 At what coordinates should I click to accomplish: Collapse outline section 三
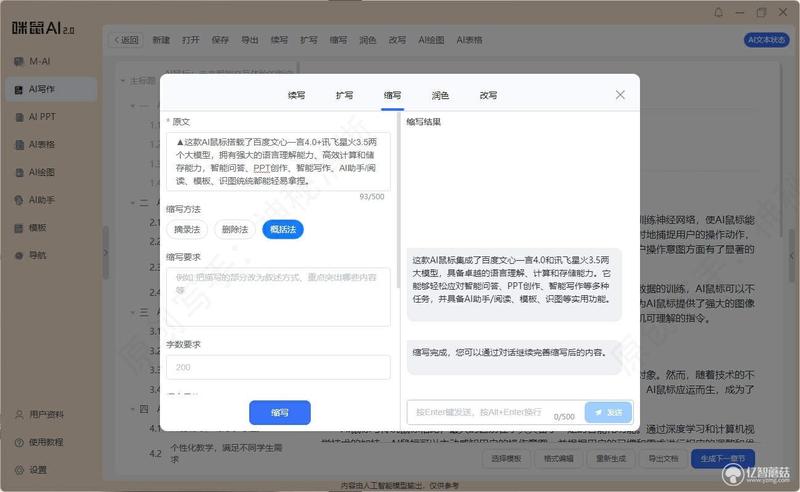click(133, 312)
